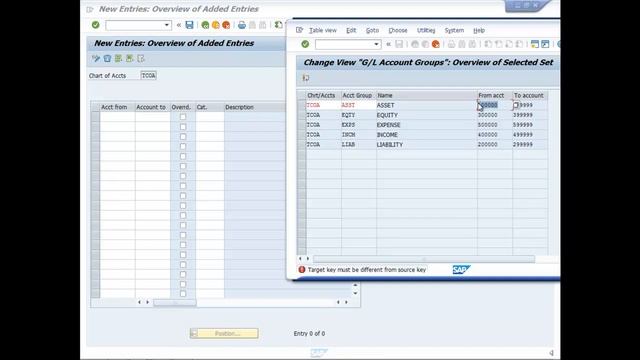Click the greyed Save icon in the G/L Account Groups window
The width and height of the screenshot is (640, 360).
pyautogui.click(x=399, y=44)
